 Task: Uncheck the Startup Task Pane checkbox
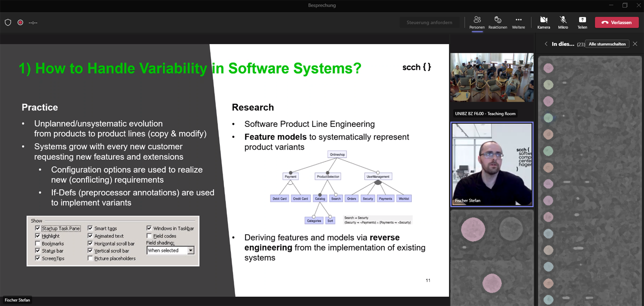tap(38, 228)
